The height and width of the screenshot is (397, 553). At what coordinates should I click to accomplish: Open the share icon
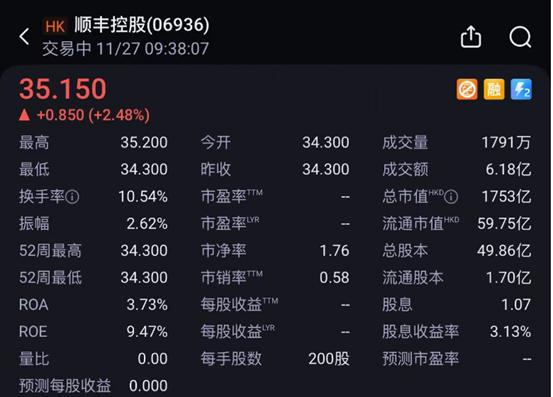point(471,36)
